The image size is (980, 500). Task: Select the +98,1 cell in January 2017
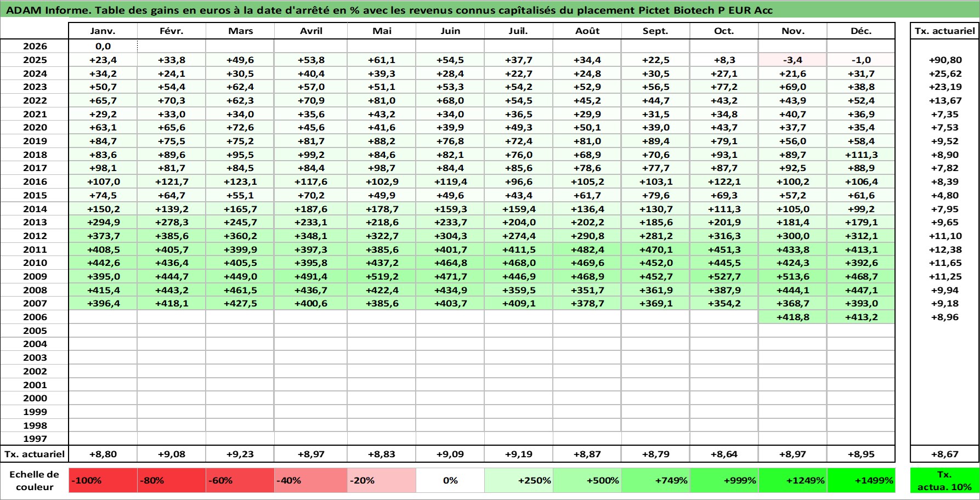click(103, 168)
